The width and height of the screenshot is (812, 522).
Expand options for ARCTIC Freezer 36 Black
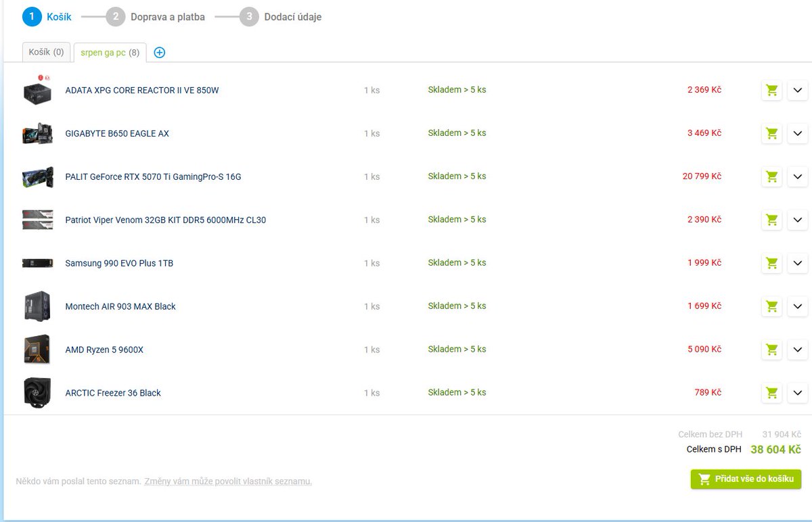[798, 393]
